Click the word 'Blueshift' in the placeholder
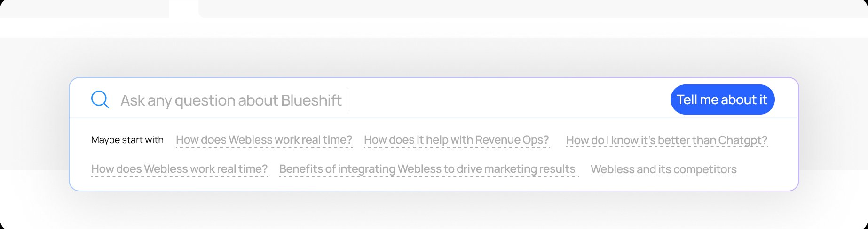Screen dimensions: 868x229 point(311,100)
